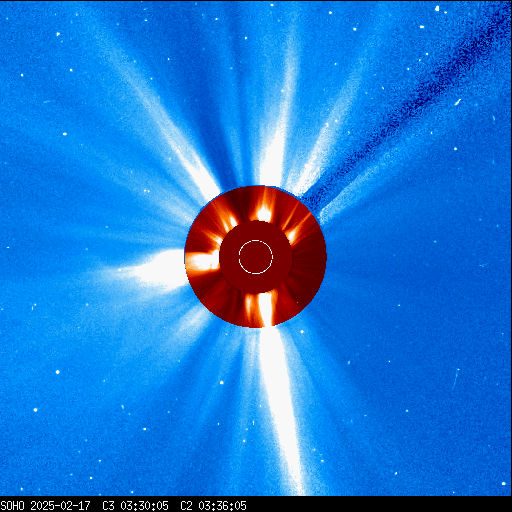The height and width of the screenshot is (512, 512).
Task: Click the 2025-02-17 date text
Action: coord(60,505)
